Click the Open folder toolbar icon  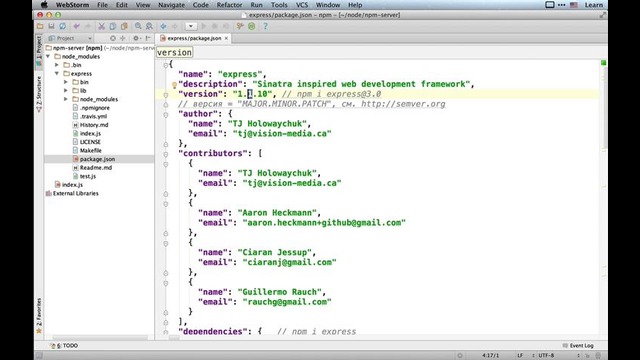(x=40, y=26)
